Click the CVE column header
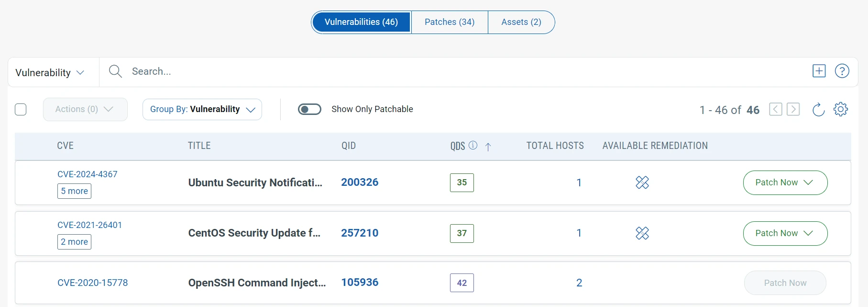 (66, 146)
